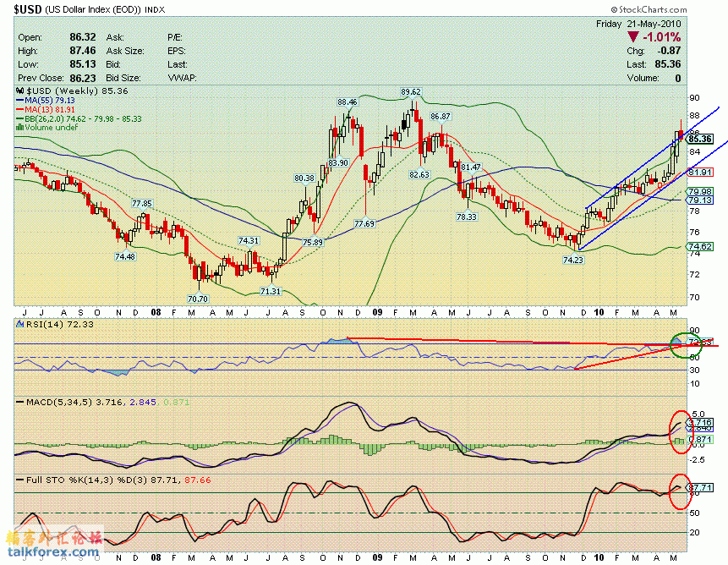Click the 75.89 price label
Screen dimensions: 728x565
tap(313, 242)
